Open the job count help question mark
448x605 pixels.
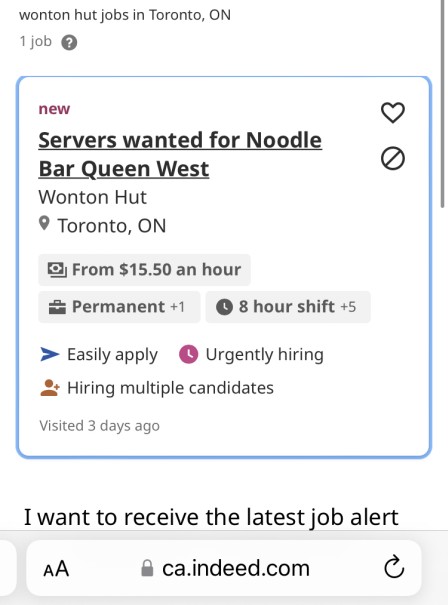point(69,42)
